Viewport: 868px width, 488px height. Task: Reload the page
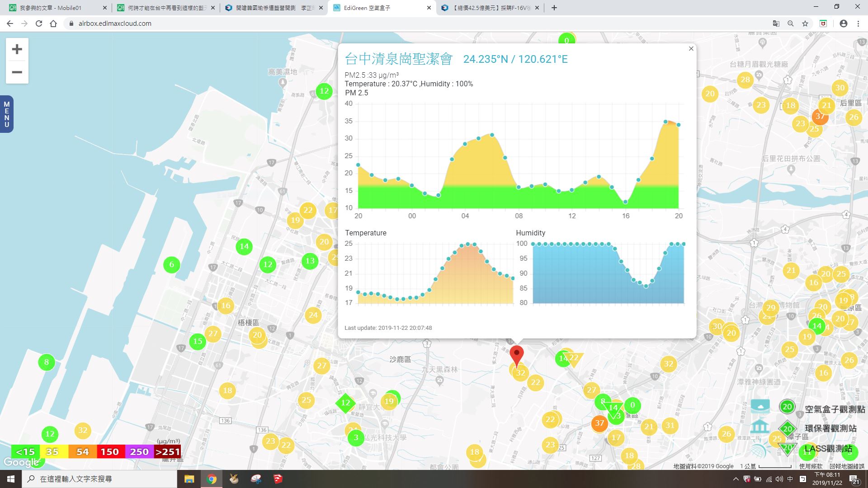[x=39, y=23]
